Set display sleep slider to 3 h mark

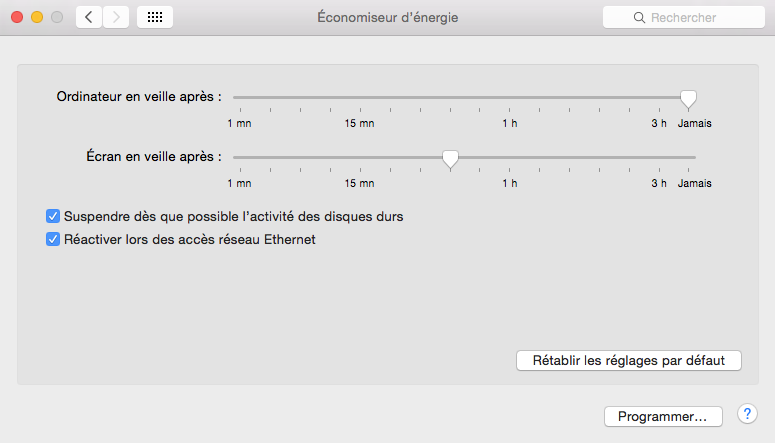[x=659, y=157]
